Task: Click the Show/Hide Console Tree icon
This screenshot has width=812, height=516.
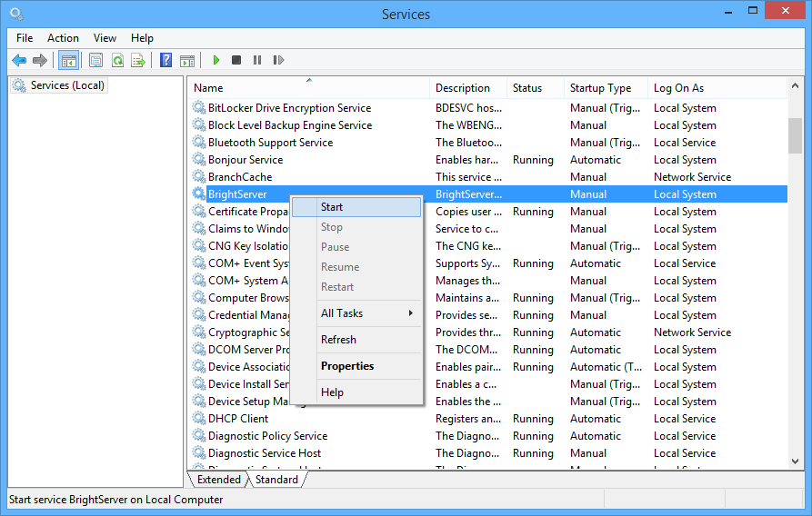Action: tap(67, 60)
